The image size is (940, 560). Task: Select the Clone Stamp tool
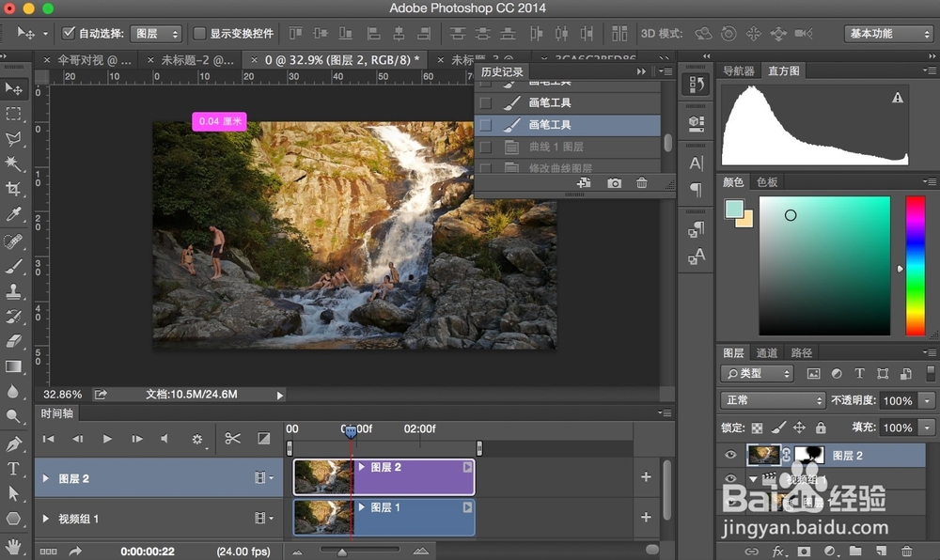[x=13, y=291]
